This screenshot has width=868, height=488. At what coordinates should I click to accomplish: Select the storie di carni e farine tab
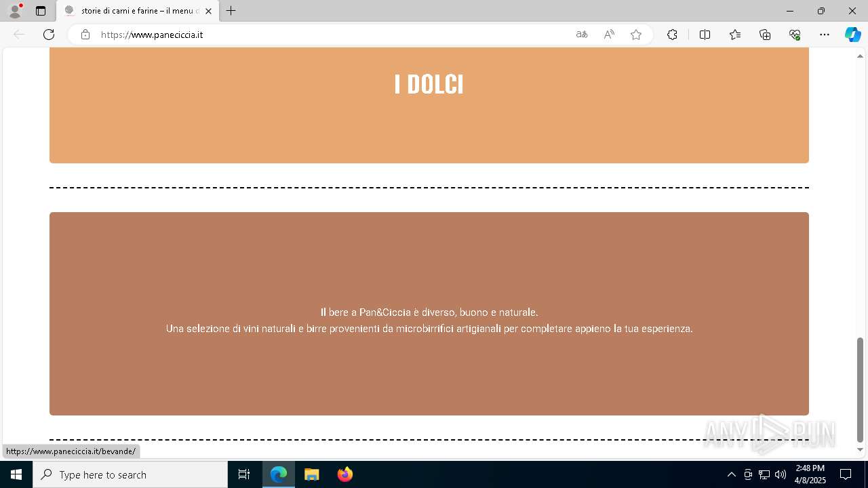[138, 11]
